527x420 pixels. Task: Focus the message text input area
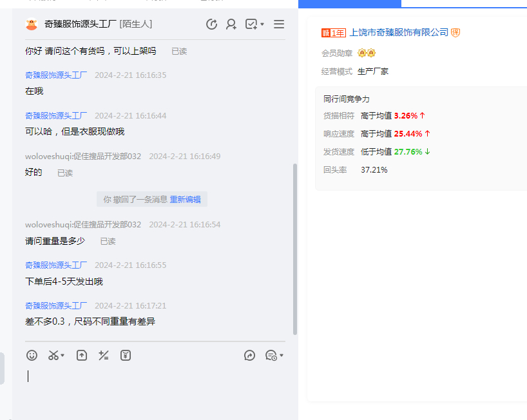[155, 387]
